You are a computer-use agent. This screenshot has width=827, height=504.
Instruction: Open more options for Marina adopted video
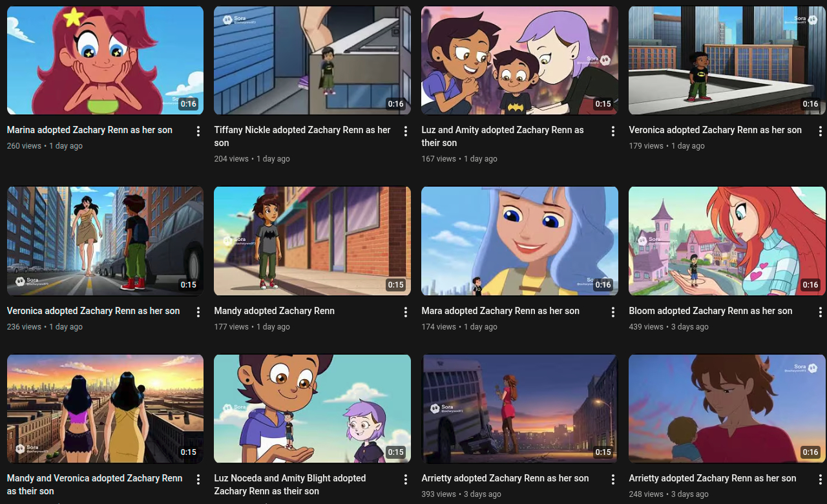198,131
